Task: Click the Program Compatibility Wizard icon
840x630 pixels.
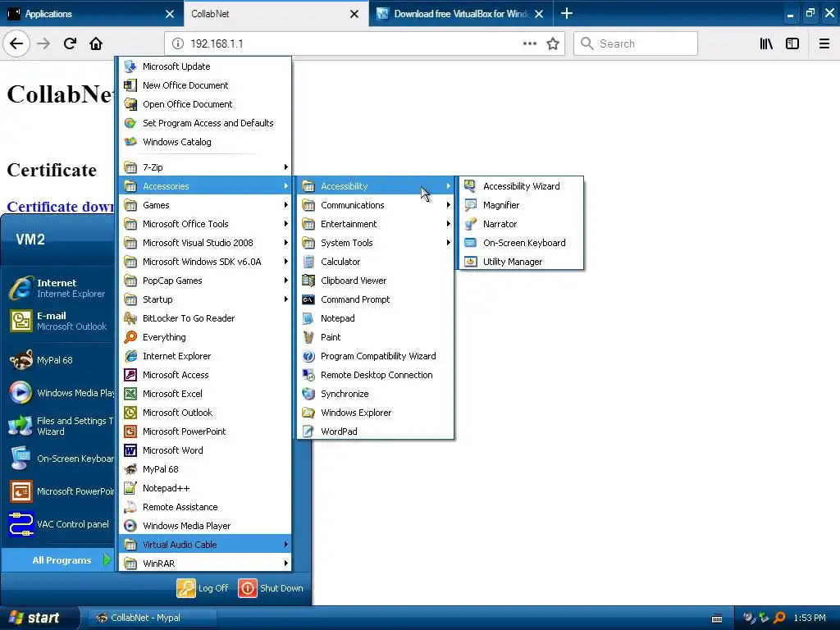Action: point(308,356)
